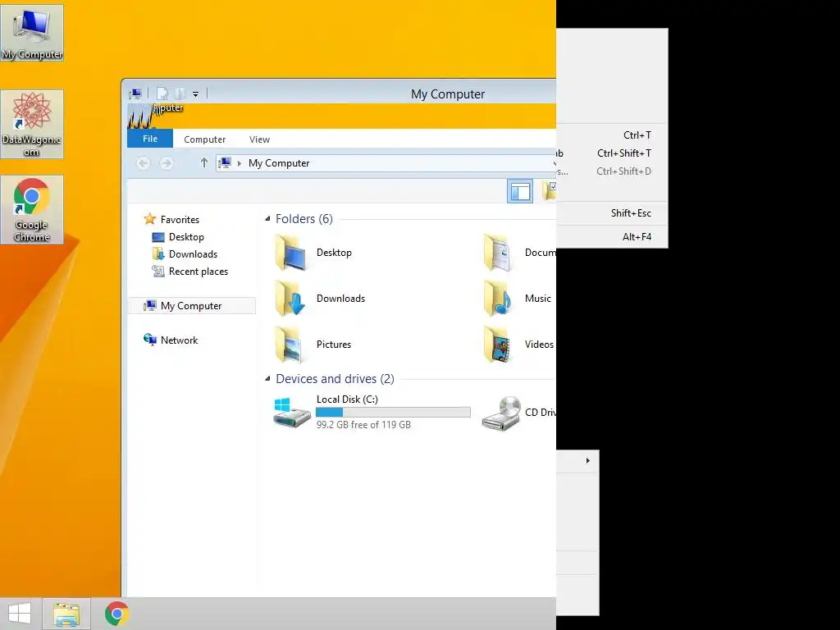840x630 pixels.
Task: Click the Properties quick access icon
Action: [x=163, y=94]
